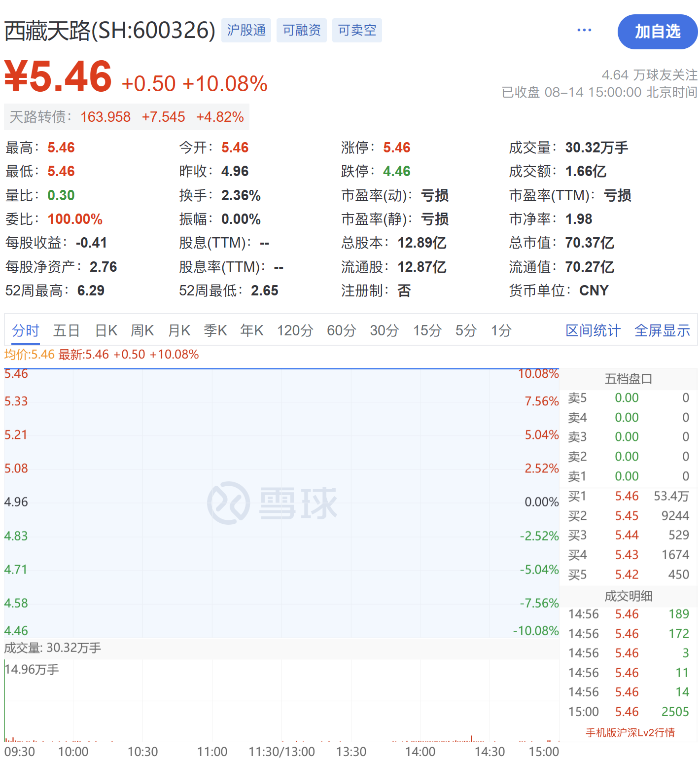
Task: Click the 14:00 time mark on the chart axis
Action: [420, 751]
